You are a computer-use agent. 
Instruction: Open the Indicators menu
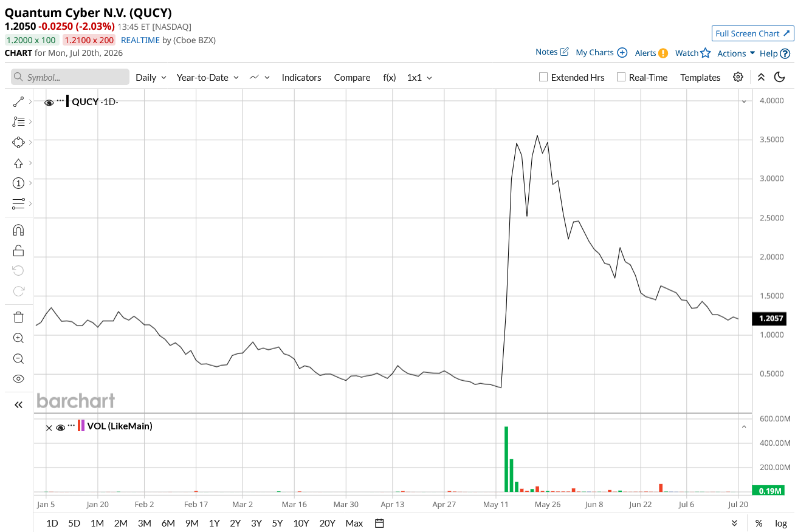pyautogui.click(x=301, y=77)
